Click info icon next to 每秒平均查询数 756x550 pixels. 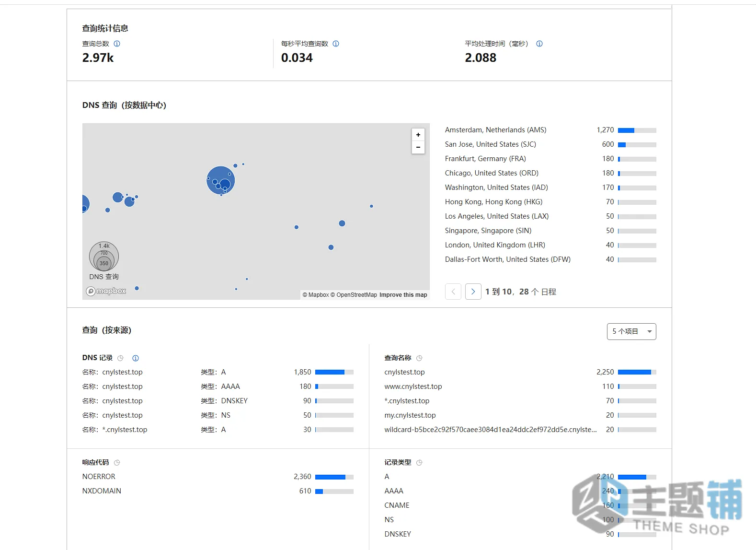click(336, 44)
